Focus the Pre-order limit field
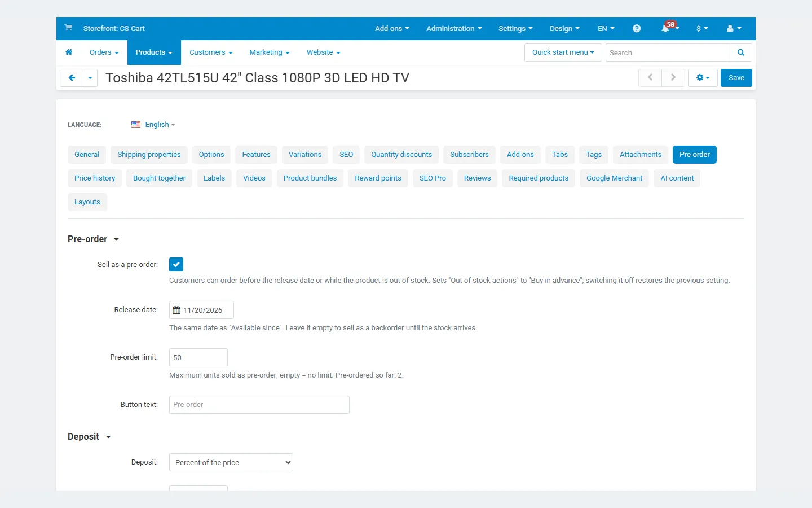Viewport: 812px width, 508px height. pyautogui.click(x=198, y=357)
